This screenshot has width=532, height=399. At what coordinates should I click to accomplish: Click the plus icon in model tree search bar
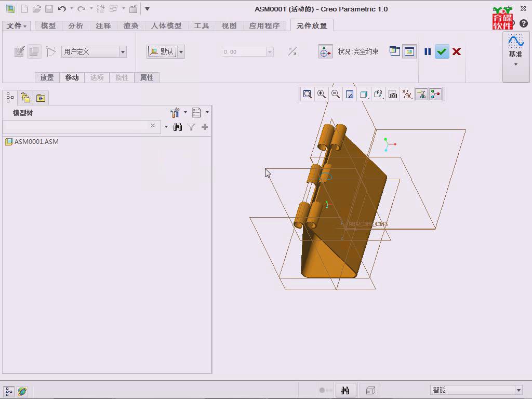[x=205, y=127]
